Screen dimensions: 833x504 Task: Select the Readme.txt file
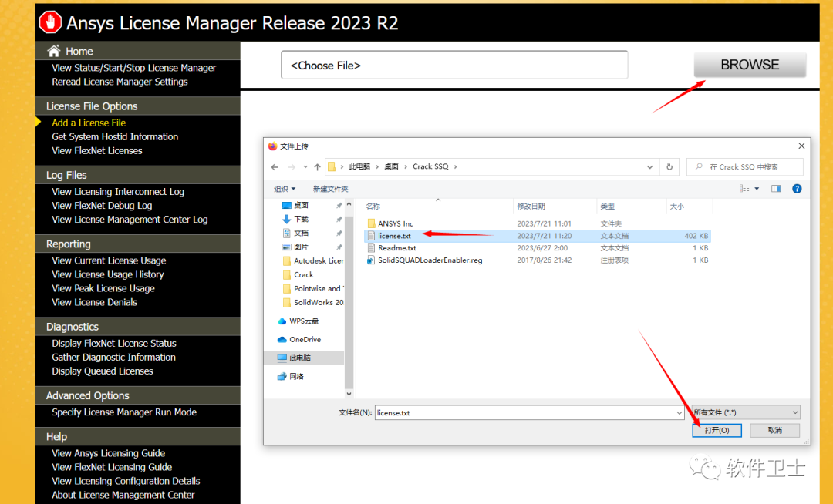(x=392, y=248)
